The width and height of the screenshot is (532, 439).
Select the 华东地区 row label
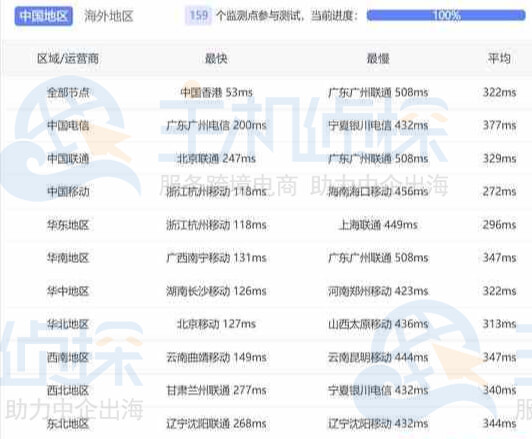68,225
